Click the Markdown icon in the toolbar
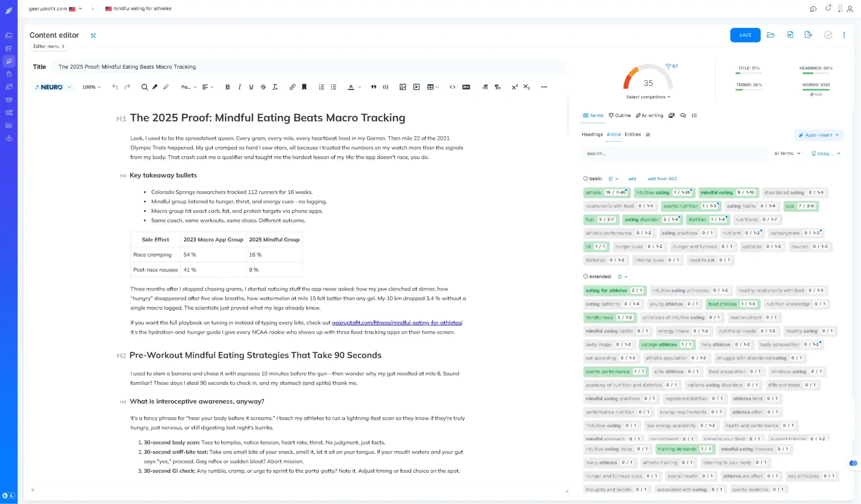The width and height of the screenshot is (861, 504). tap(466, 87)
